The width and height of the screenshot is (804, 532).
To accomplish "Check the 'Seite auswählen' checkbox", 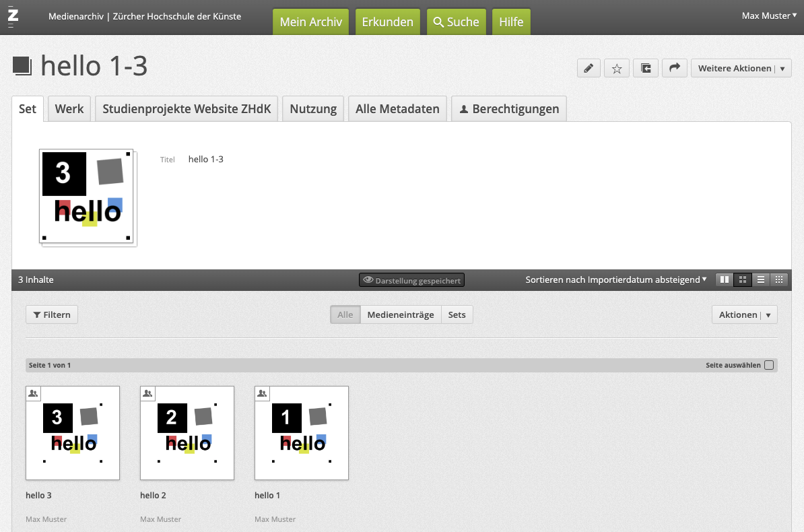I will click(x=769, y=365).
